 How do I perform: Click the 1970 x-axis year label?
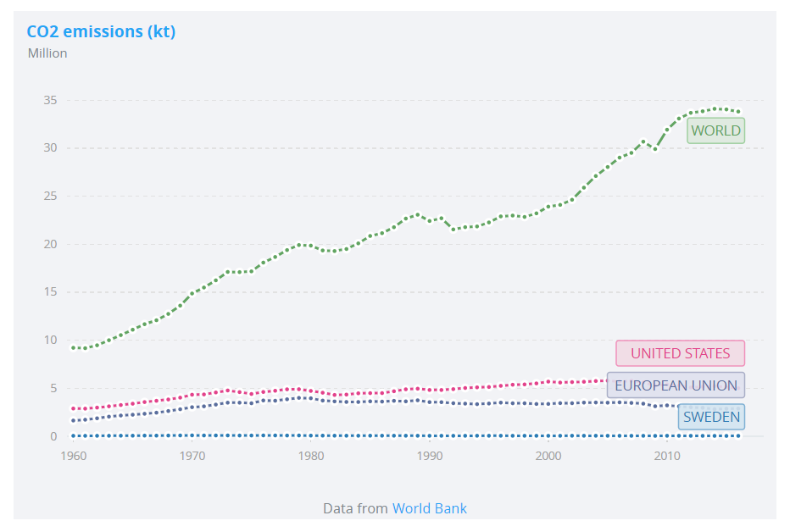(x=192, y=457)
